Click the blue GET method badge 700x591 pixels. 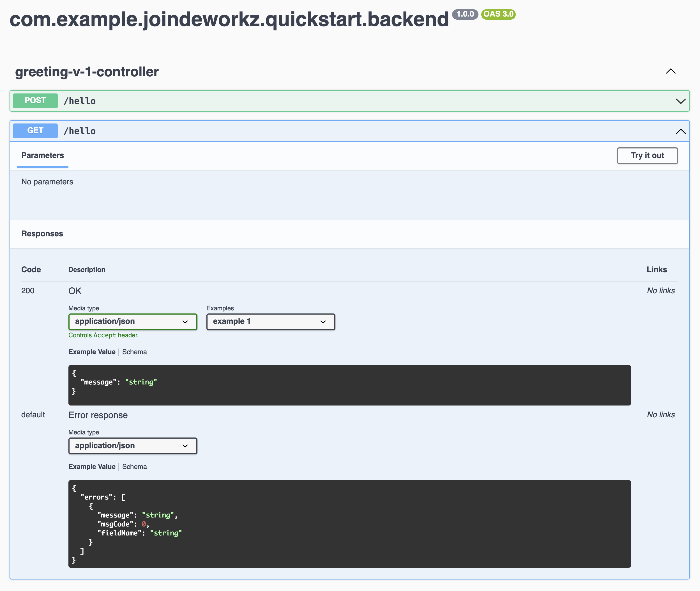[x=35, y=131]
